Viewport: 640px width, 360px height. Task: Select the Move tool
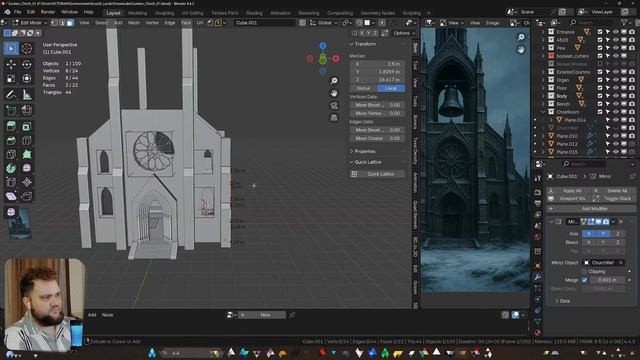pyautogui.click(x=11, y=64)
